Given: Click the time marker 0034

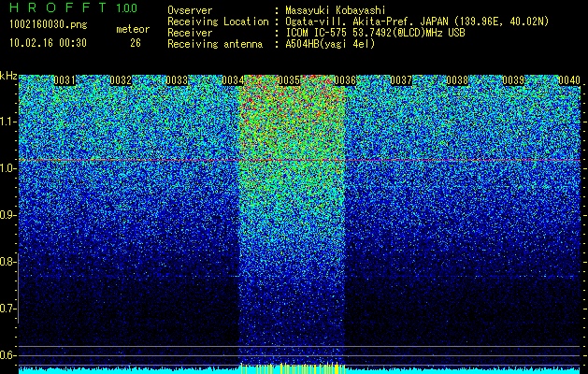Looking at the screenshot, I should (233, 80).
